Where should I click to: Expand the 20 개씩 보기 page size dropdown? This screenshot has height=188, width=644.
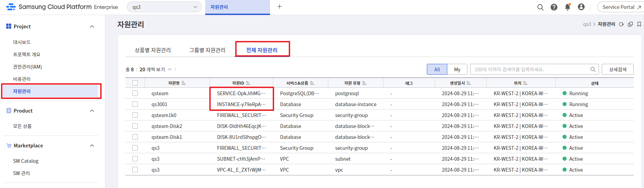[x=156, y=69]
